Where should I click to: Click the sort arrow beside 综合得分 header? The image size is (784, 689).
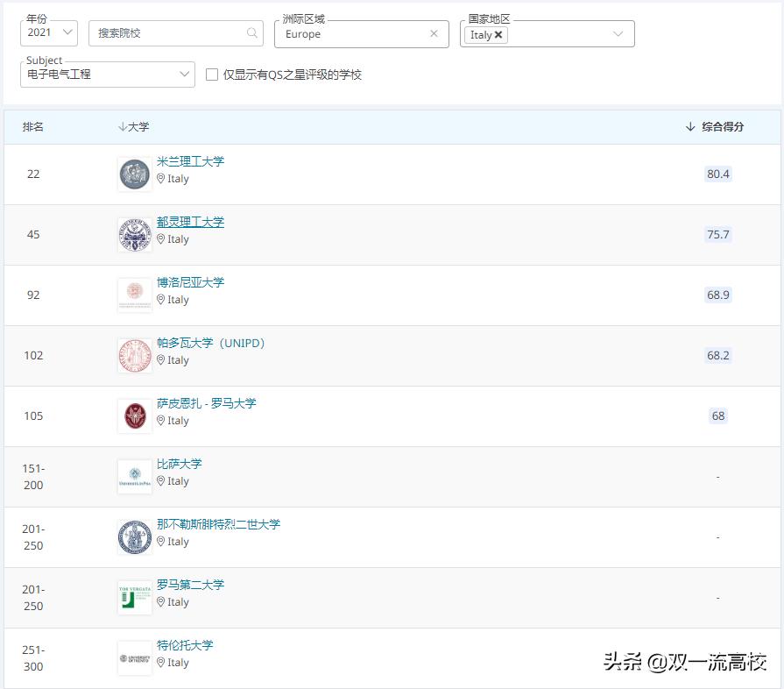pyautogui.click(x=692, y=126)
